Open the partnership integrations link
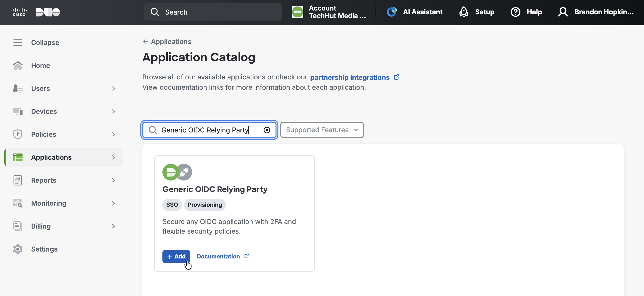Viewport: 644px width, 296px height. [350, 77]
